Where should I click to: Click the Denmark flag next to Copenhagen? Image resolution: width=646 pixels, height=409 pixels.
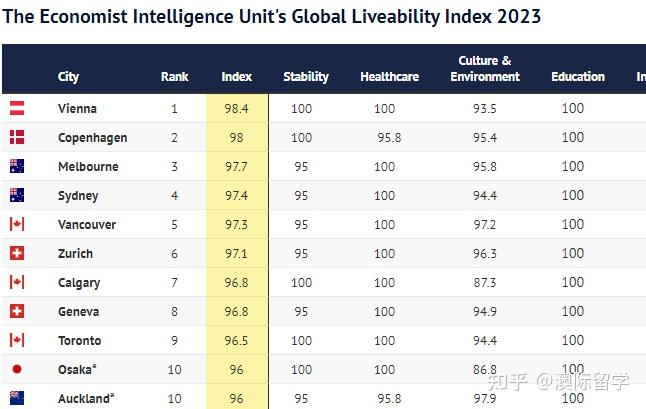tap(17, 137)
